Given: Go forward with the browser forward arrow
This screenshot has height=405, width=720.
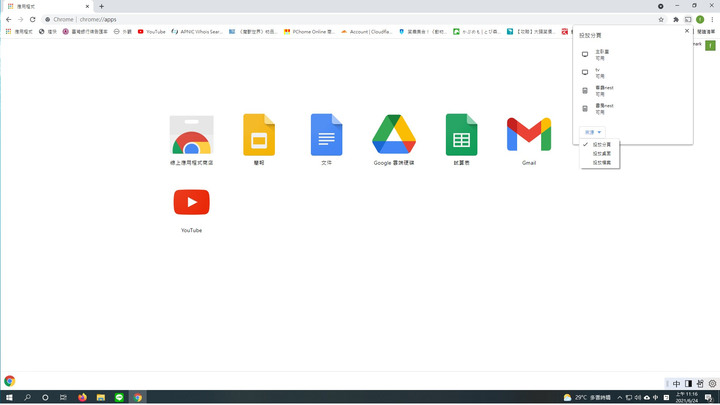Looking at the screenshot, I should (21, 19).
